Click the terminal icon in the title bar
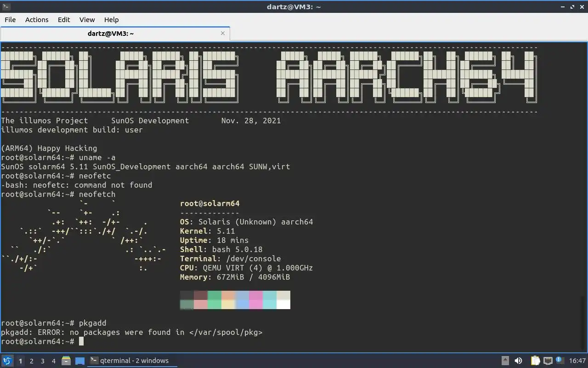Image resolution: width=588 pixels, height=368 pixels. point(6,6)
